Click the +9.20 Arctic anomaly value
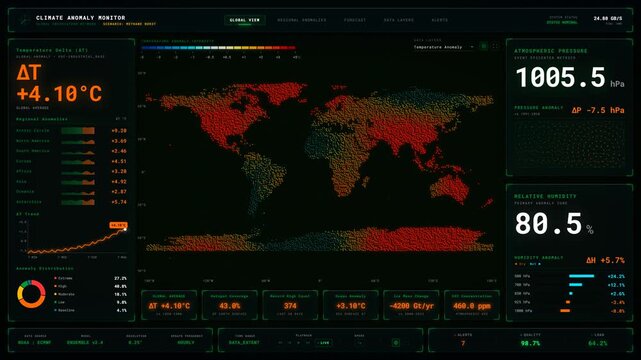The height and width of the screenshot is (360, 641). tap(119, 131)
